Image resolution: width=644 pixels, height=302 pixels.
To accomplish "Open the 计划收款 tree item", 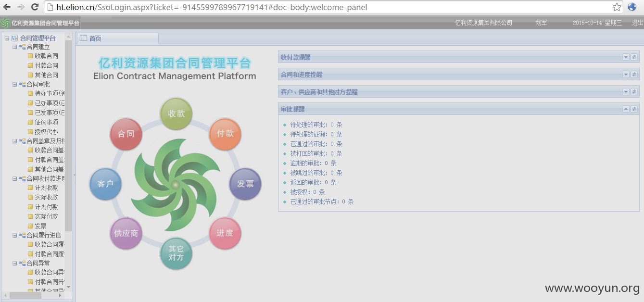I will pyautogui.click(x=46, y=188).
